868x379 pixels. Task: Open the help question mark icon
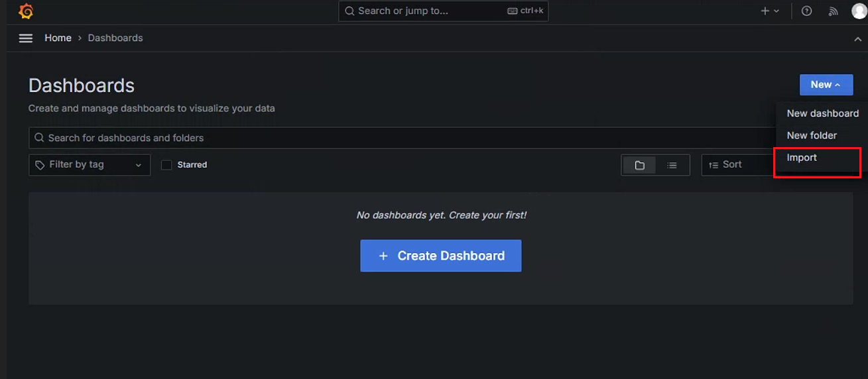[x=806, y=11]
